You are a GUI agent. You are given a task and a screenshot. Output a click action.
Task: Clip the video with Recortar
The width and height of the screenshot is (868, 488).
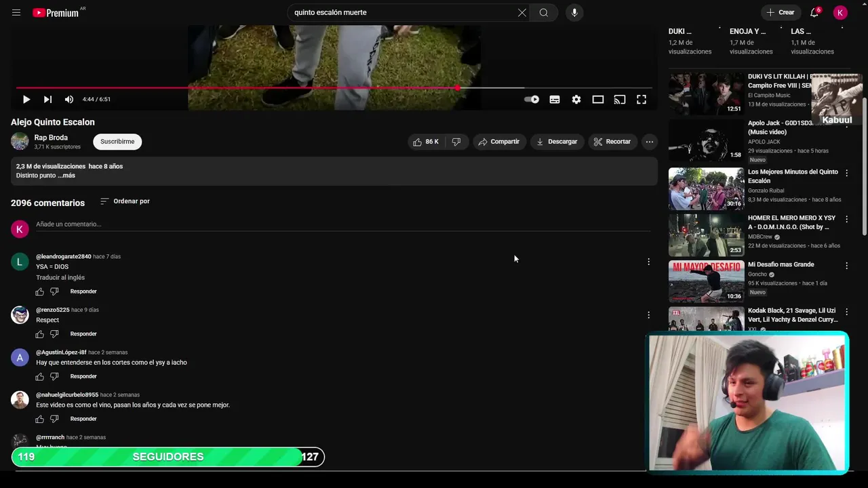tap(612, 142)
